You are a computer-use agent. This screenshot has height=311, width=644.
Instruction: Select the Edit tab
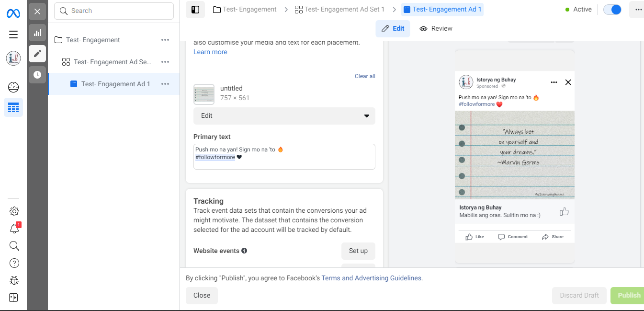(x=393, y=29)
